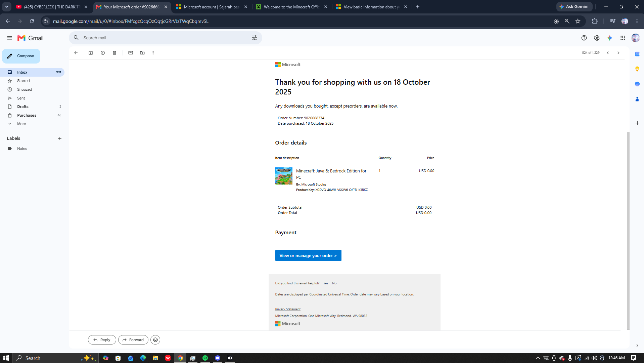Open Chrome media controls icon
Screen dimensions: 644x363
[x=613, y=21]
